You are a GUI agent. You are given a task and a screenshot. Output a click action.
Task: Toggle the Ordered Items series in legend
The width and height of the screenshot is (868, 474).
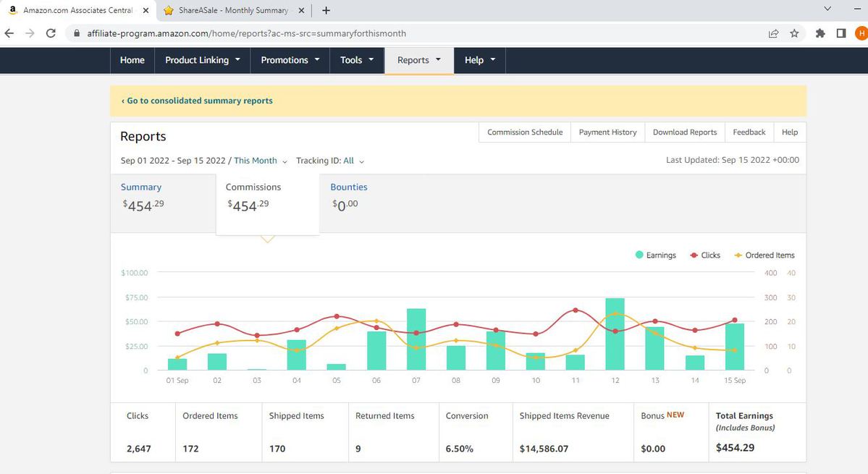tap(764, 255)
